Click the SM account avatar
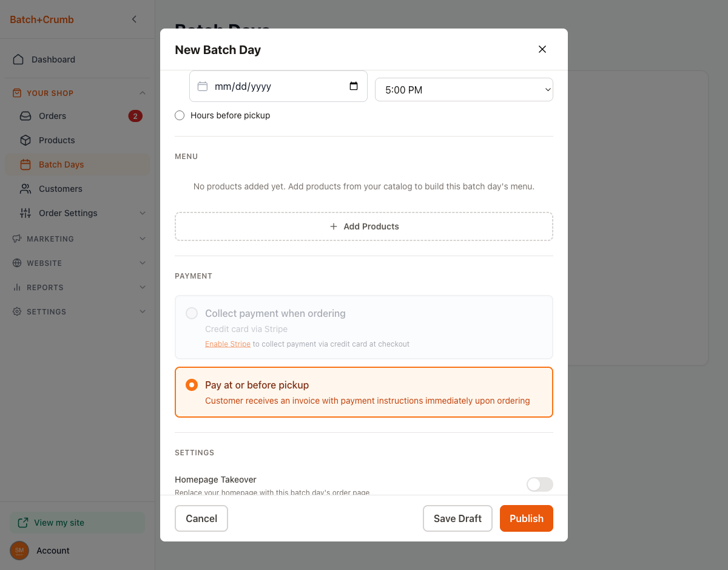The image size is (728, 570). (x=19, y=551)
